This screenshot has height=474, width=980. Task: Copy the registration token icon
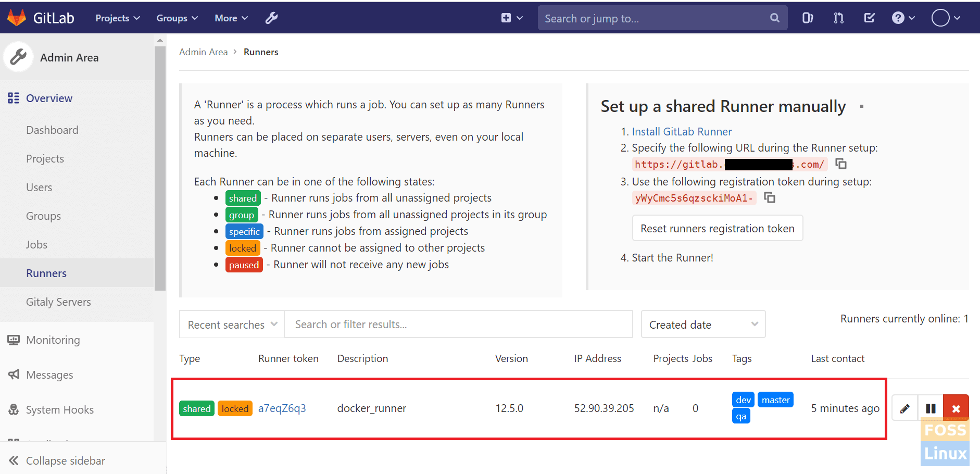[x=769, y=198]
